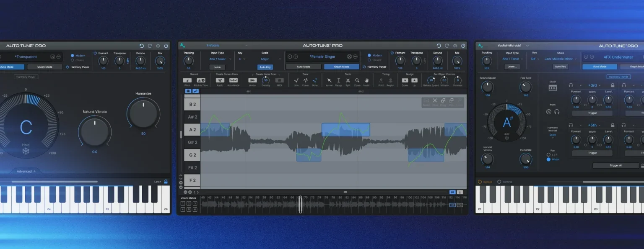Click Harmony Player tab in right window
Screen dimensions: 644x249
[x=619, y=77]
